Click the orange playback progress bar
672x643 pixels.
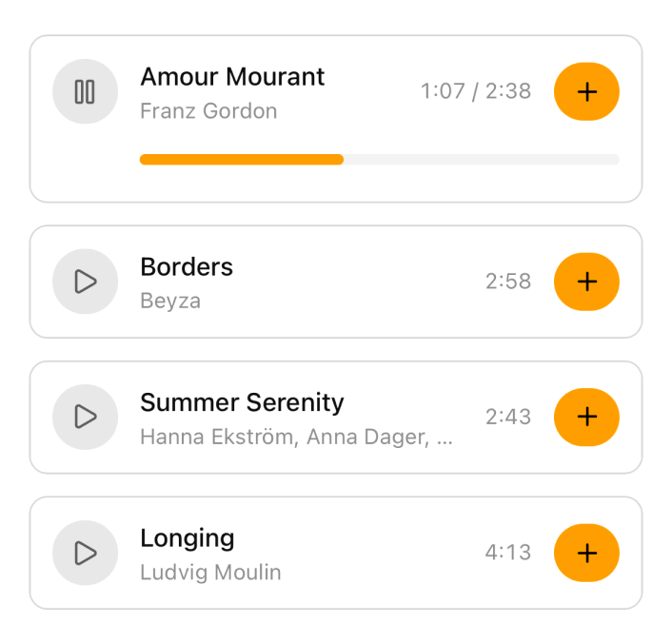point(241,160)
